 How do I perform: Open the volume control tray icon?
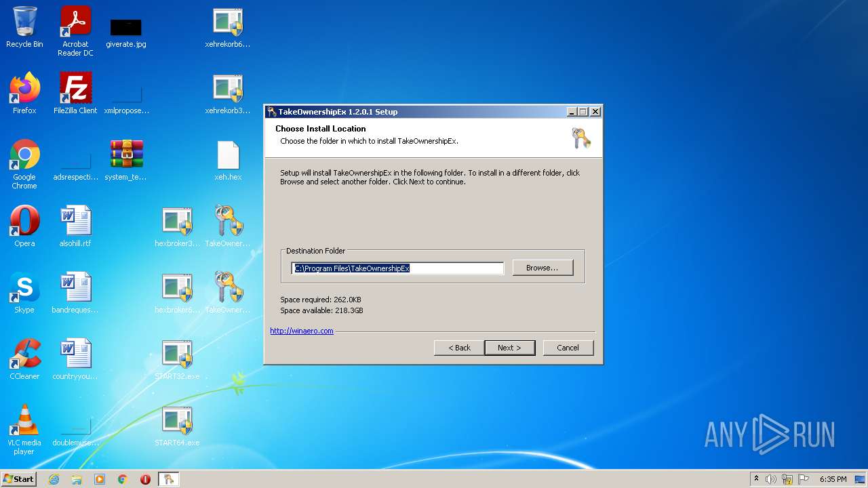771,479
